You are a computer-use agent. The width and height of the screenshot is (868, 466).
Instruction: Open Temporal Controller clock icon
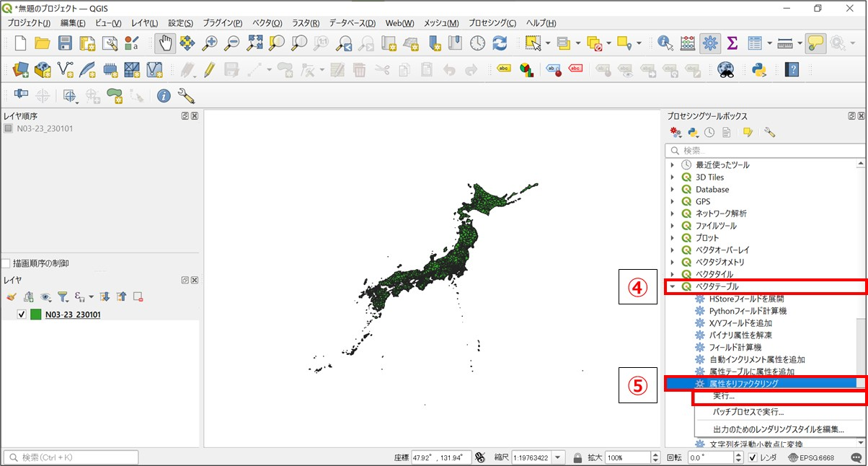pos(477,43)
